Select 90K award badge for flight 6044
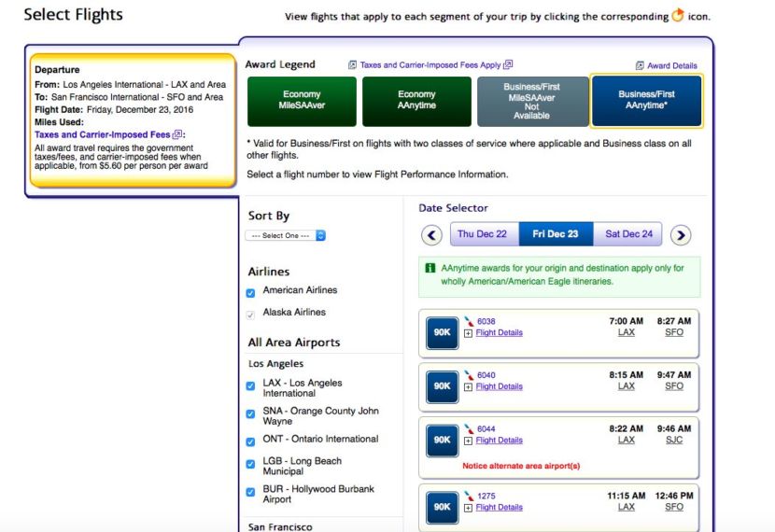The height and width of the screenshot is (532, 775). click(x=443, y=441)
